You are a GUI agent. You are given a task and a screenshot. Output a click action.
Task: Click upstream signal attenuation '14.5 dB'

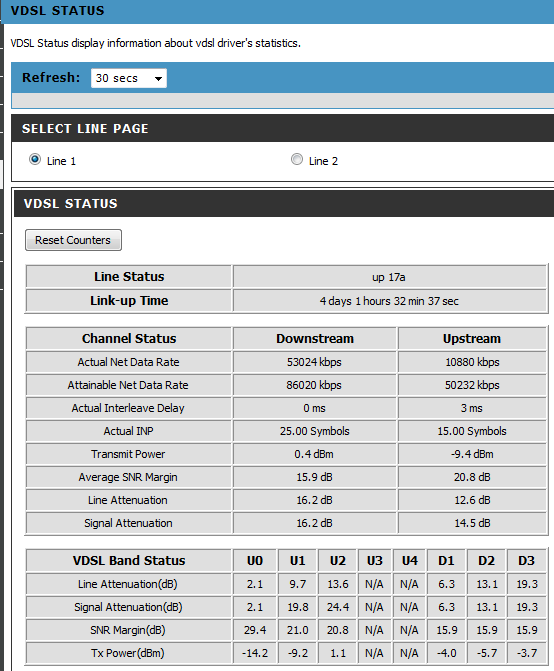472,523
